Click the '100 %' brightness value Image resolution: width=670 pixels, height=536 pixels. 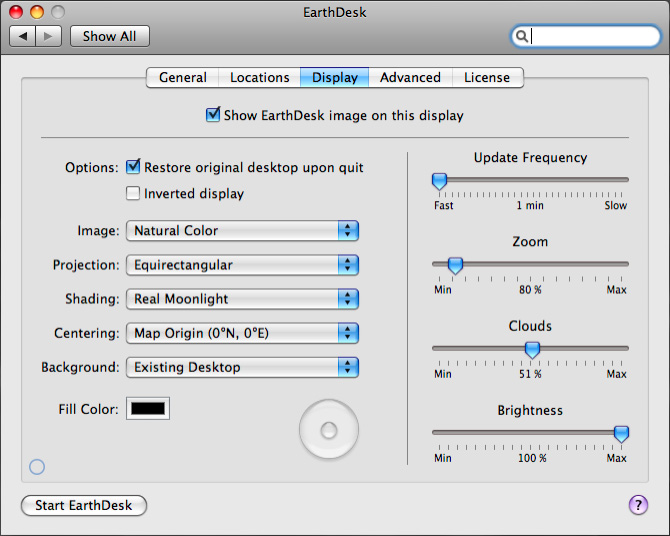click(x=532, y=458)
